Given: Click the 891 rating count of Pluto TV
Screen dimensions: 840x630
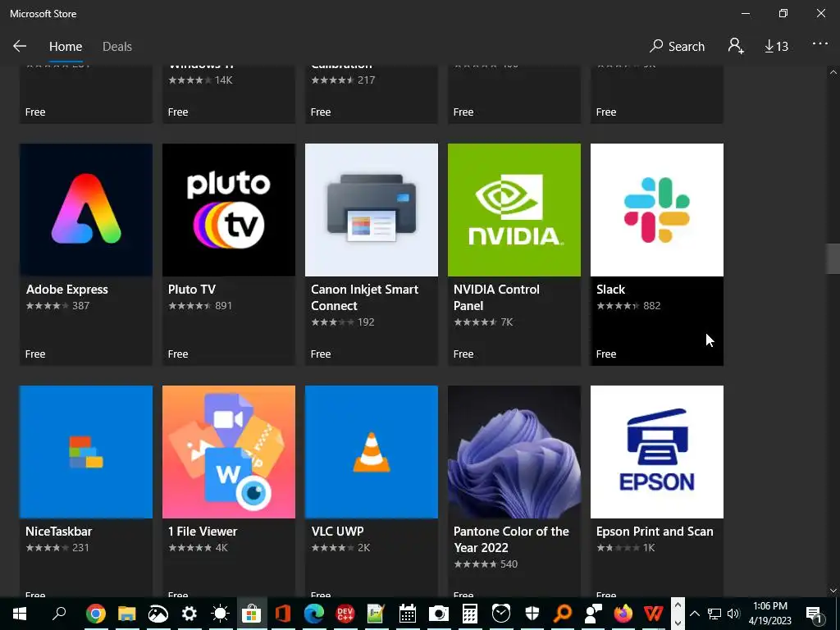Looking at the screenshot, I should 223,306.
